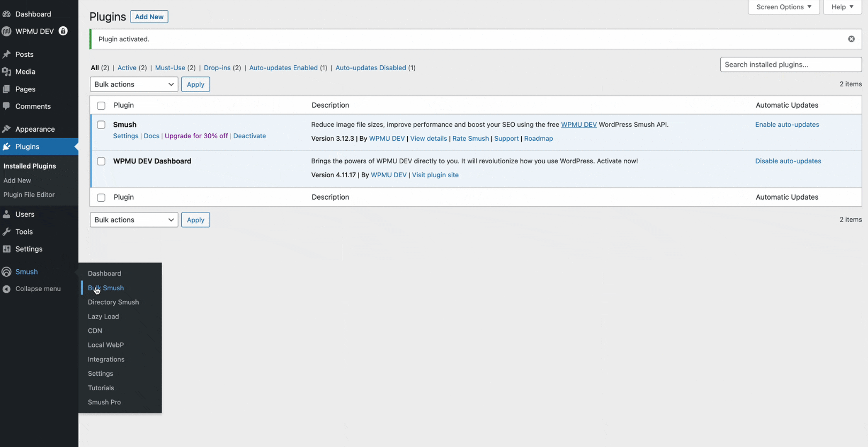Screen dimensions: 868x447
Task: Open the Help dropdown tab
Action: click(x=842, y=7)
